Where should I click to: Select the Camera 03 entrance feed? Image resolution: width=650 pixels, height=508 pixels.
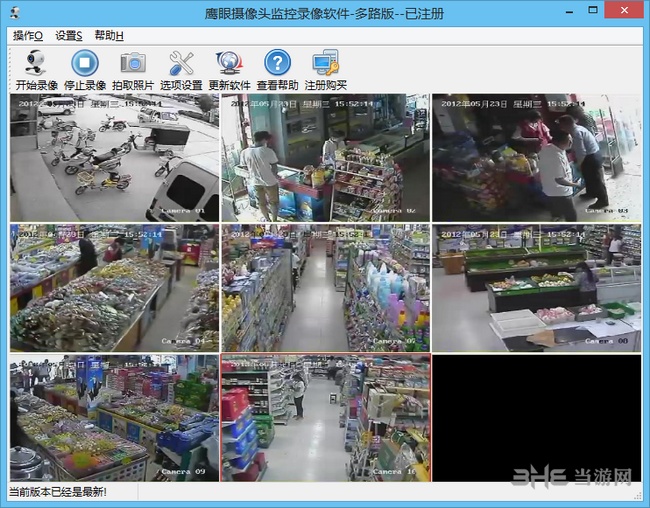(x=537, y=158)
